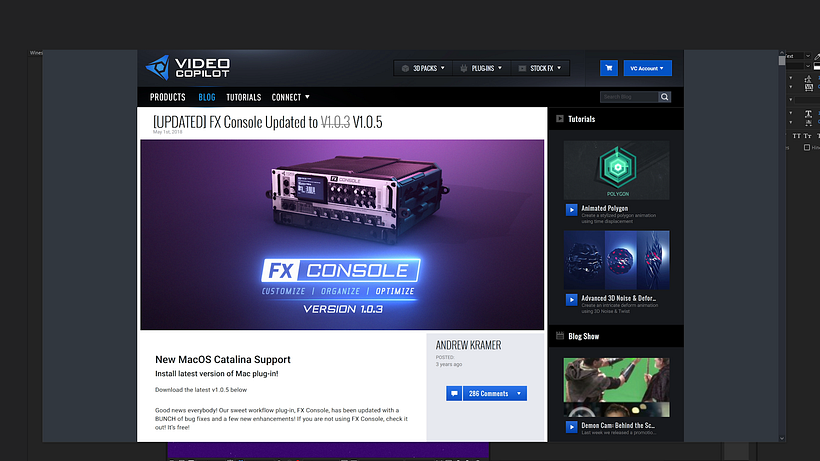
Task: Click the vertical scale T icon
Action: [x=808, y=113]
